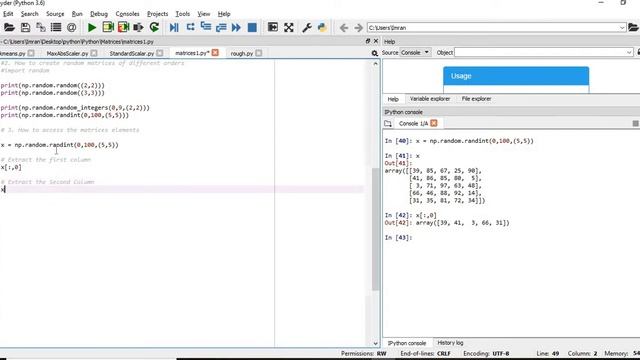Switch to History log tab
This screenshot has width=640, height=360.
[x=450, y=343]
